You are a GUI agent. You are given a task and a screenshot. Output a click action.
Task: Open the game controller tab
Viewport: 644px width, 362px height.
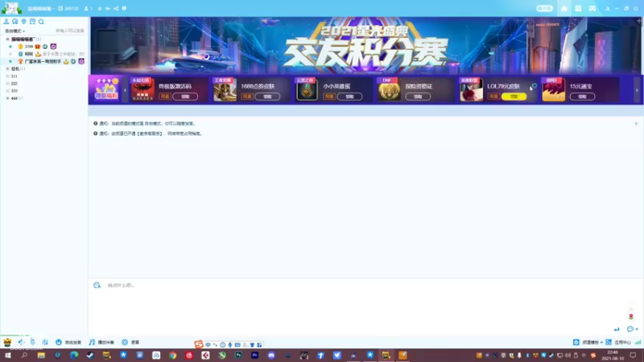pos(592,8)
